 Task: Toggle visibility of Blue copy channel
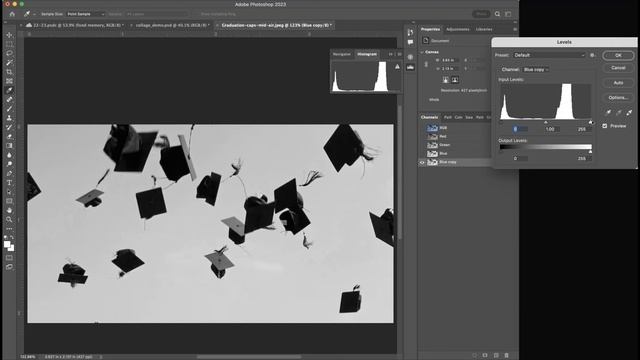pyautogui.click(x=422, y=162)
